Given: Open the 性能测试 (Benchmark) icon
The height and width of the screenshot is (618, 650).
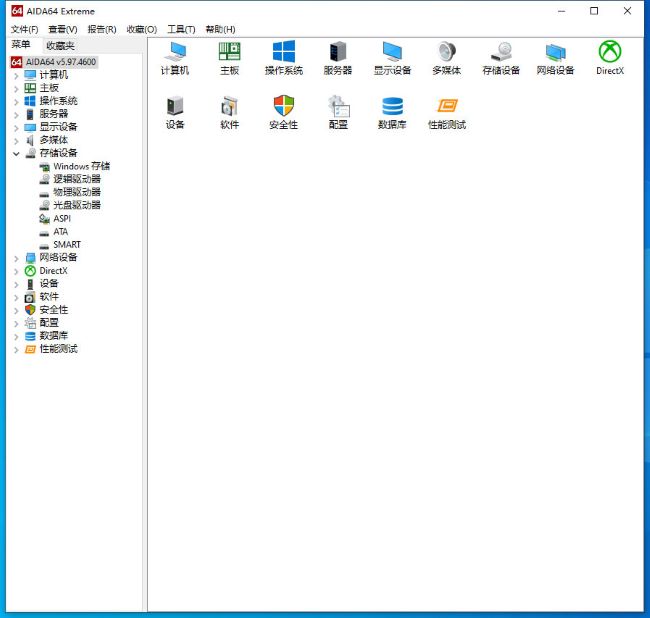Looking at the screenshot, I should (447, 107).
